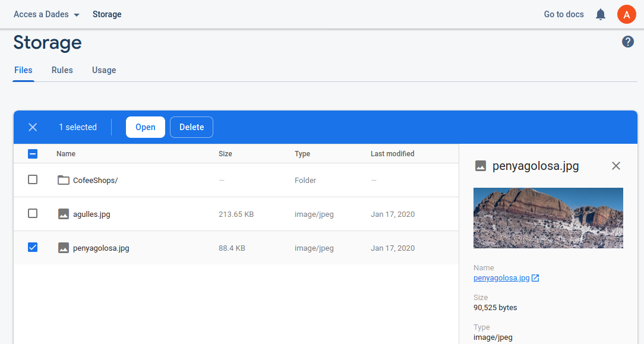Click the penyagolosa.jpg row image icon
The width and height of the screenshot is (644, 344).
pos(64,248)
